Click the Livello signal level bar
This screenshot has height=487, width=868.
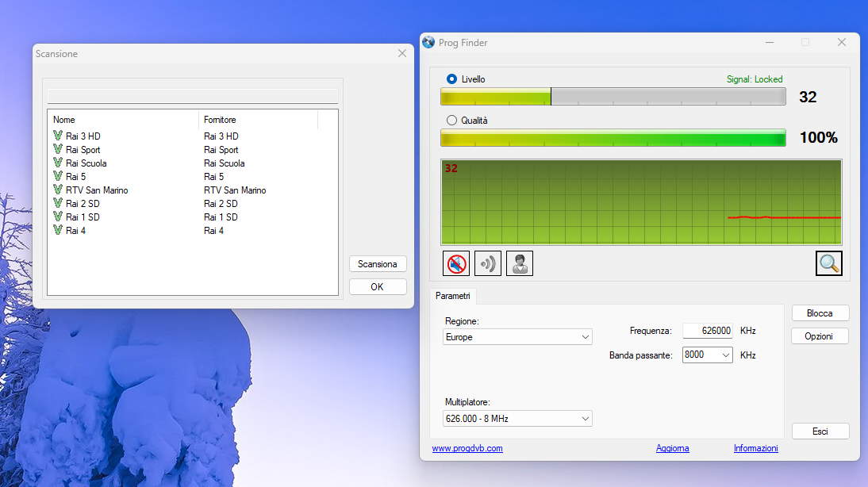[613, 96]
